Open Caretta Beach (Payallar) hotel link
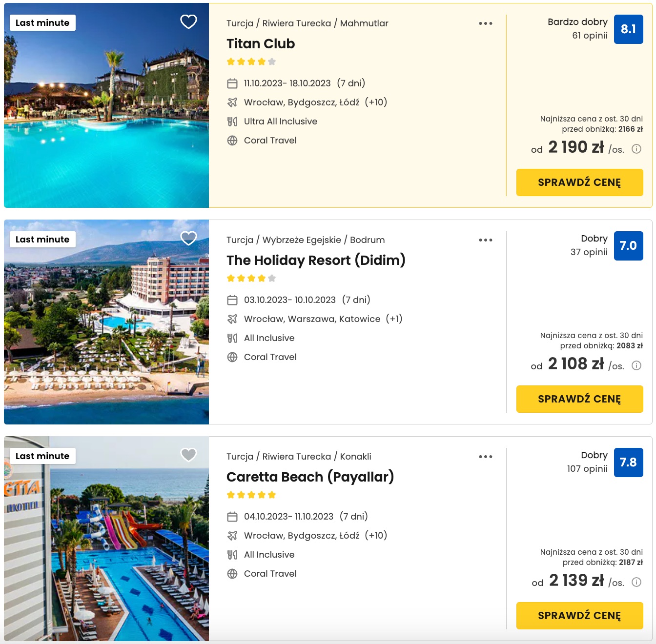 [310, 477]
